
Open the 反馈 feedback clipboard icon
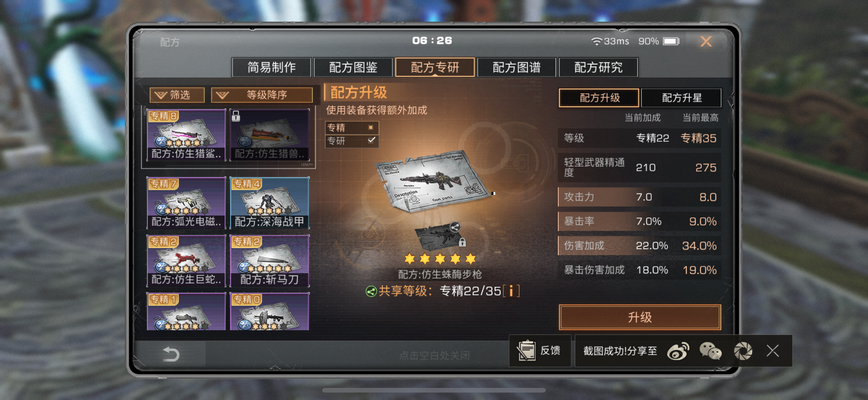tap(526, 350)
